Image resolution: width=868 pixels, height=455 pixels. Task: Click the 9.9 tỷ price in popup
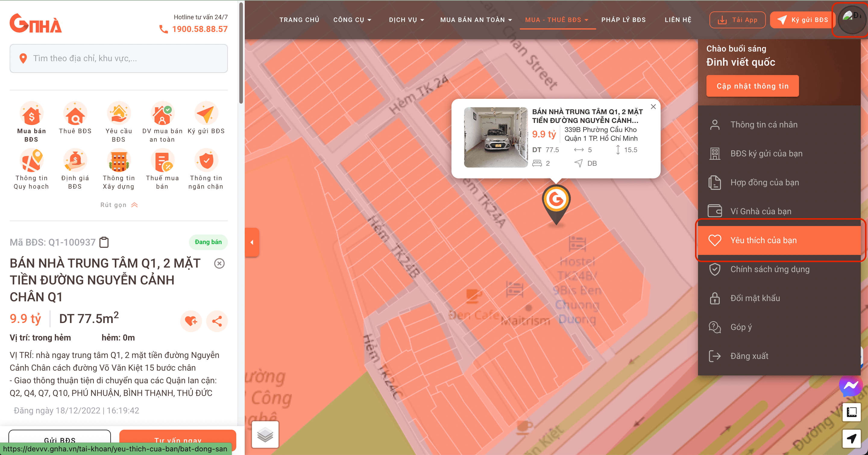click(x=544, y=134)
